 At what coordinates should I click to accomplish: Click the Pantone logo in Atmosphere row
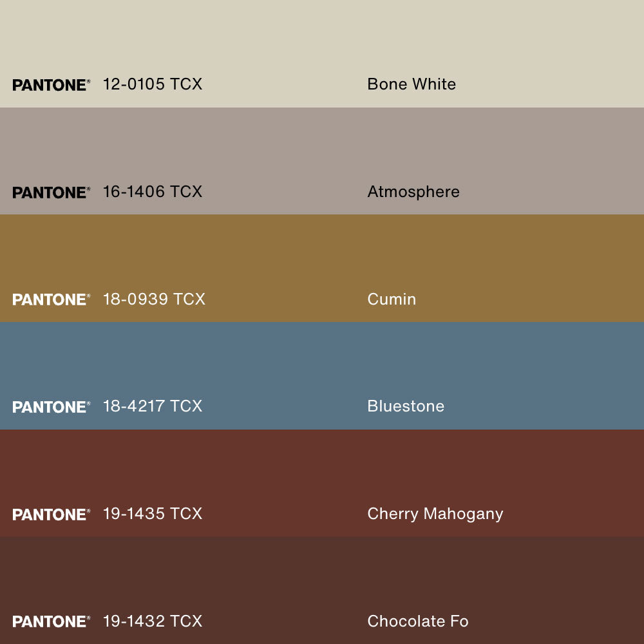coord(51,193)
